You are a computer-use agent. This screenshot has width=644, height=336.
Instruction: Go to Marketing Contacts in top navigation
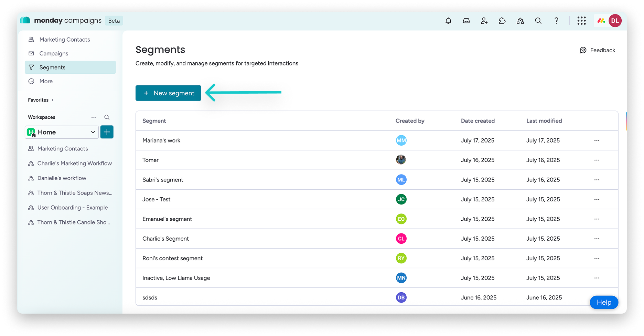pos(70,40)
